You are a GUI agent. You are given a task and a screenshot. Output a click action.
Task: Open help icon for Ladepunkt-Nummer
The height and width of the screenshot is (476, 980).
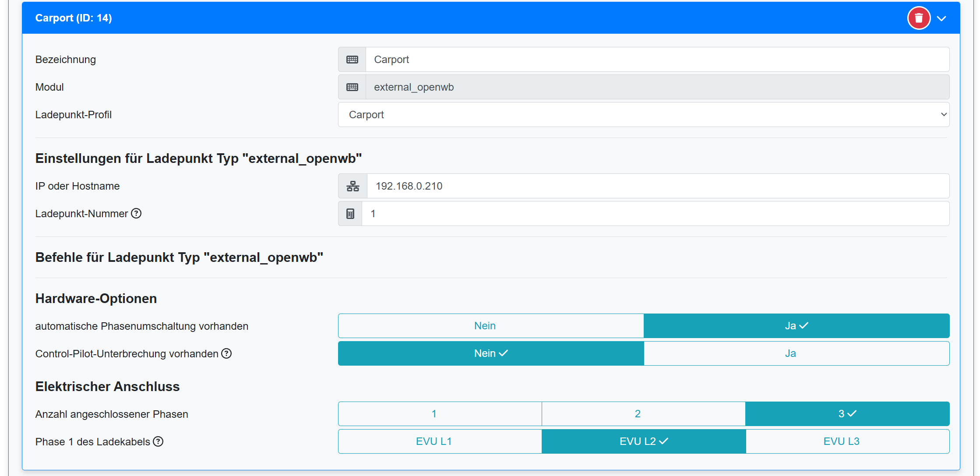(x=136, y=213)
